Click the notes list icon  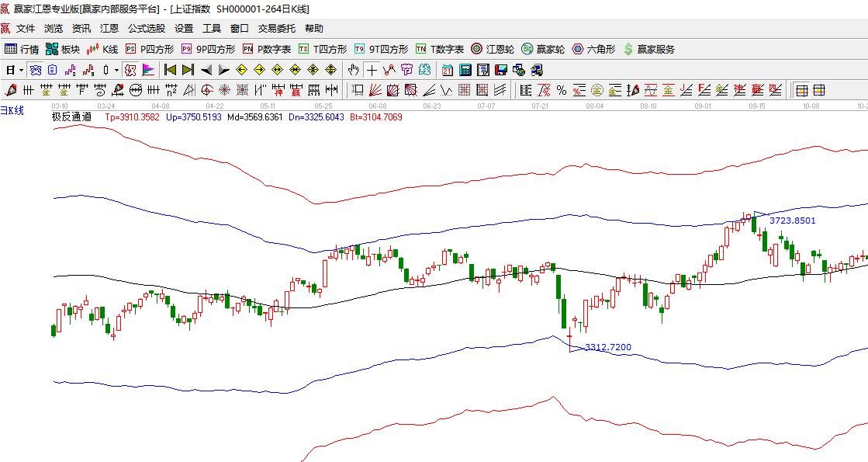(x=52, y=70)
